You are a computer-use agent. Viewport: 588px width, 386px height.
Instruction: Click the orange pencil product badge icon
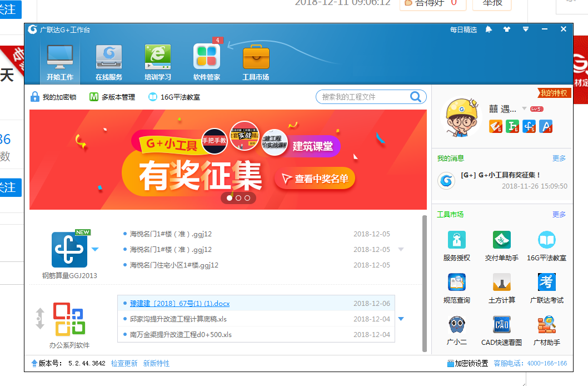496,126
